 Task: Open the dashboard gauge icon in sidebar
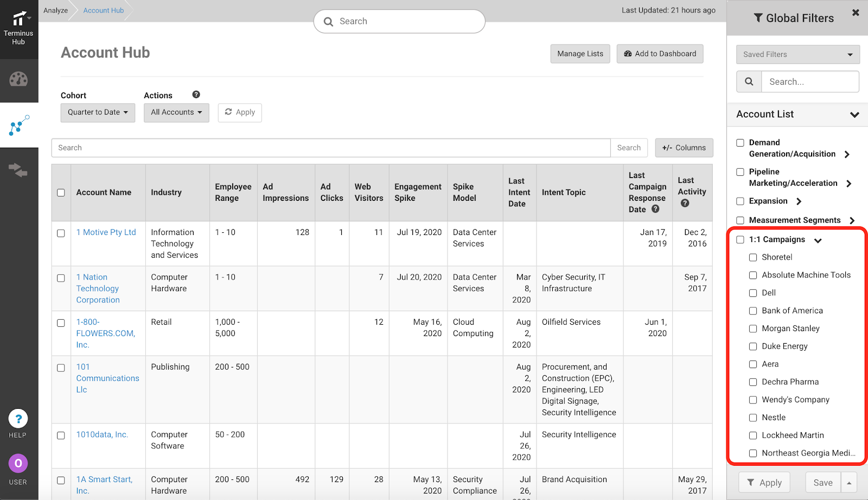[18, 79]
